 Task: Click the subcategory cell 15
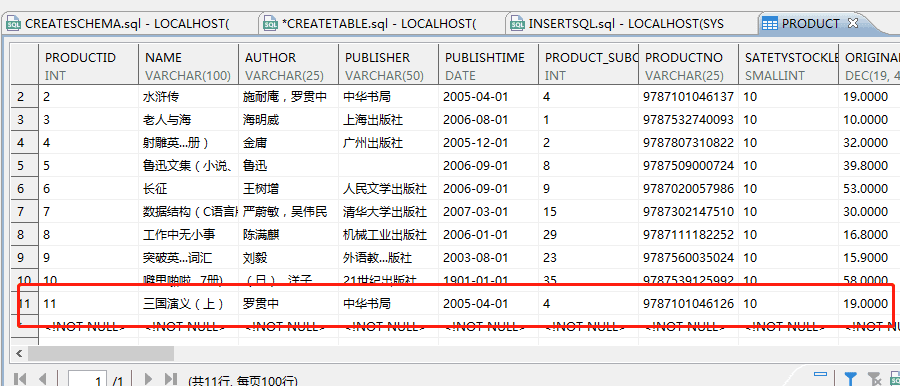588,211
